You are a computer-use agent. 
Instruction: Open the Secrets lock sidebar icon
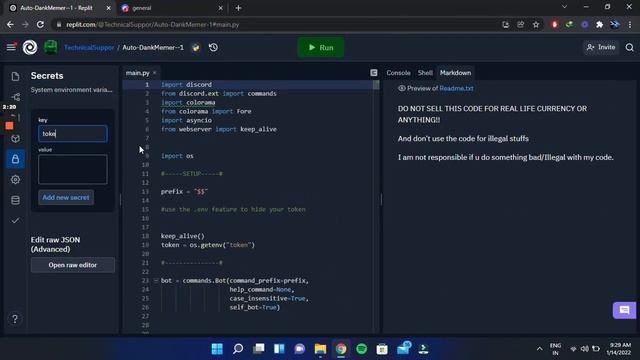point(16,159)
